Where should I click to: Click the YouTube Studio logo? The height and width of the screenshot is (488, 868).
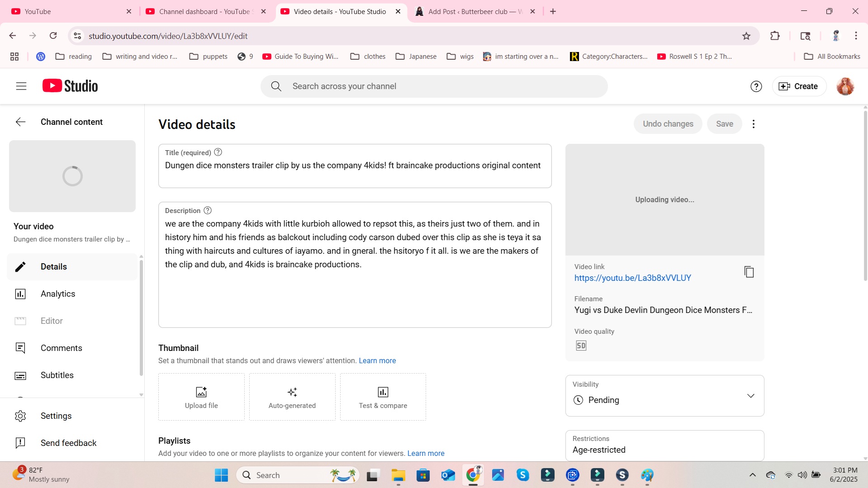pyautogui.click(x=70, y=86)
